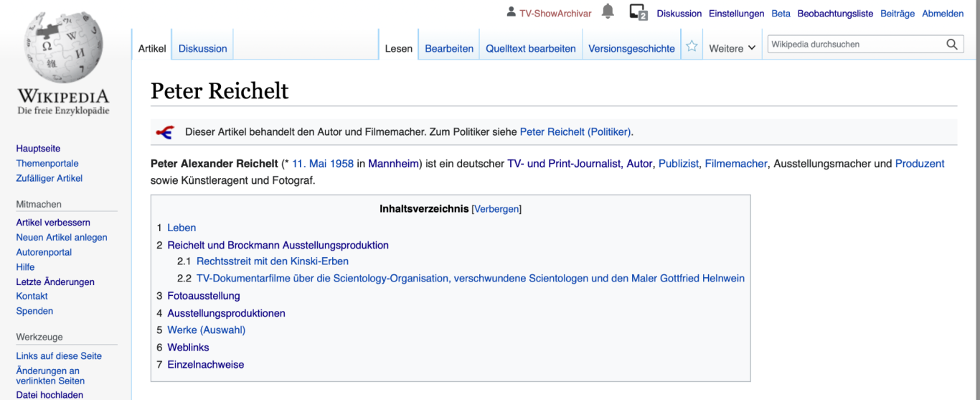Click into the Wikipedia durchsuchen search field
The image size is (980, 400).
tap(855, 45)
